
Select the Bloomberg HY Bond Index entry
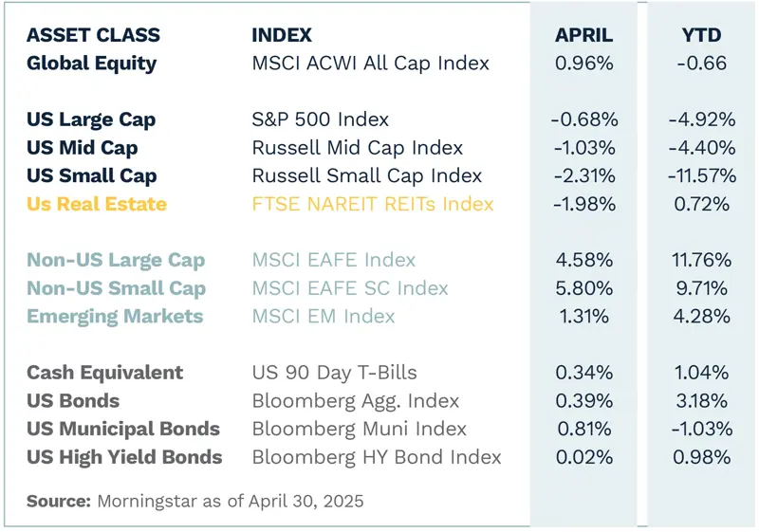tap(377, 457)
